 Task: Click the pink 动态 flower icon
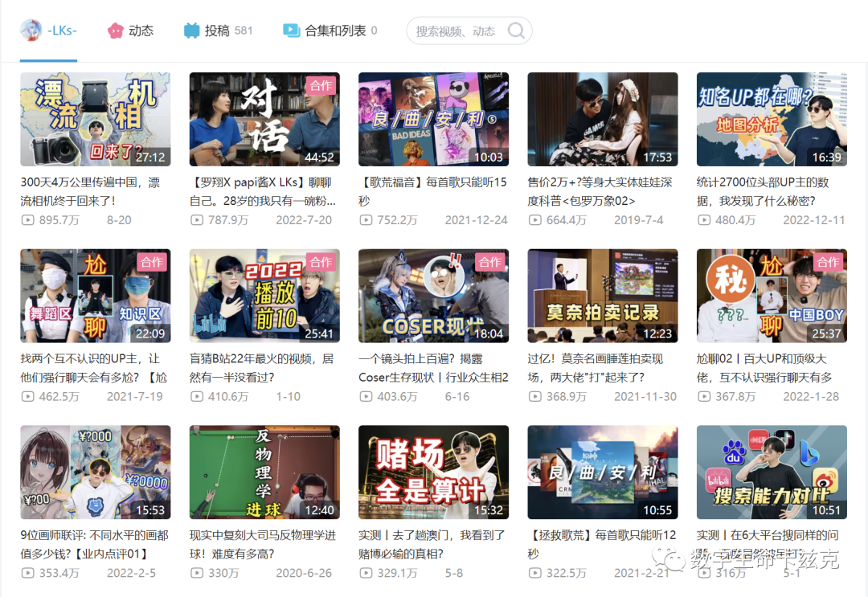(115, 31)
